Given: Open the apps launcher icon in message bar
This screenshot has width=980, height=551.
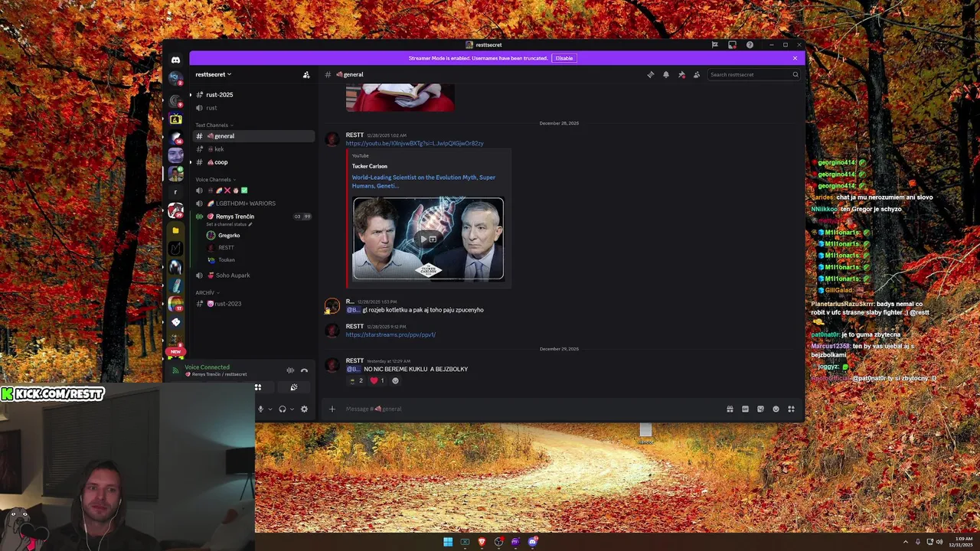Looking at the screenshot, I should [x=791, y=409].
